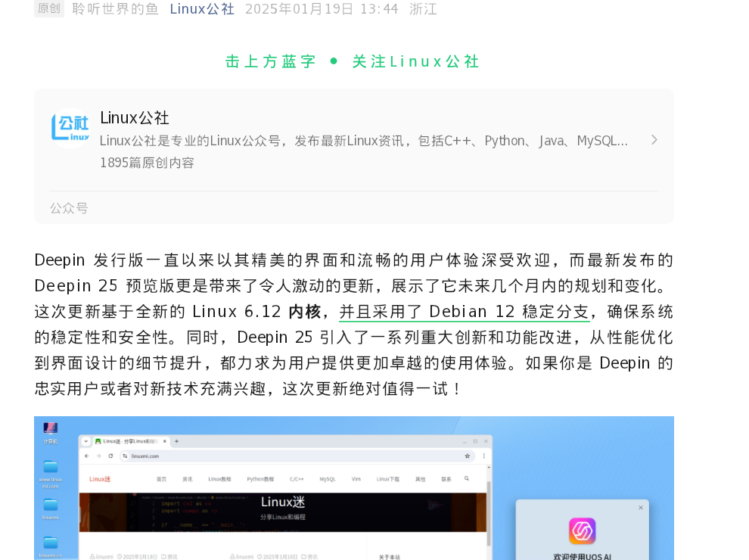Click the author name 聆听世界的鱼
This screenshot has width=749, height=560.
[x=115, y=9]
